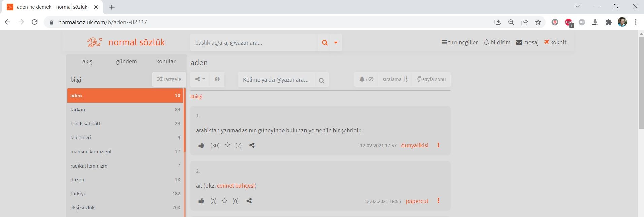Viewport: 644px width, 217px height.
Task: Share the first entry about Yemen
Action: pyautogui.click(x=252, y=145)
